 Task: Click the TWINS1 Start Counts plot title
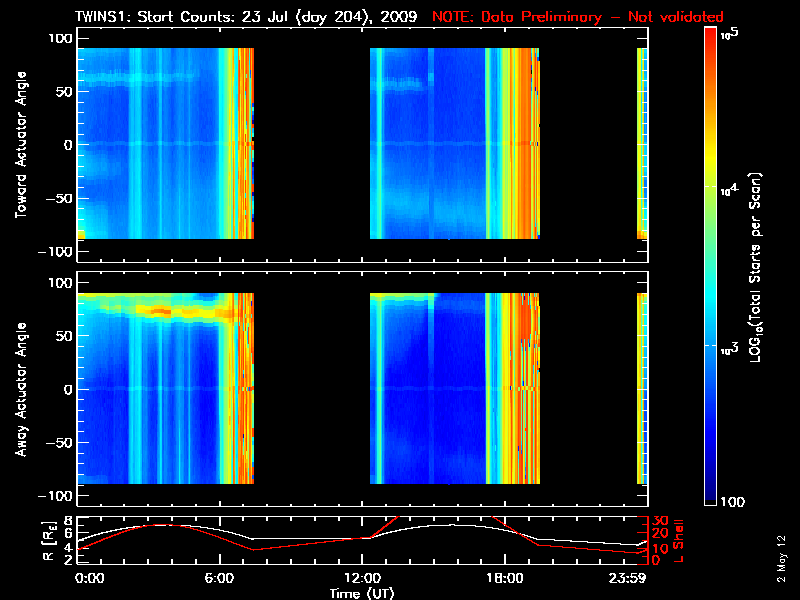(x=246, y=16)
